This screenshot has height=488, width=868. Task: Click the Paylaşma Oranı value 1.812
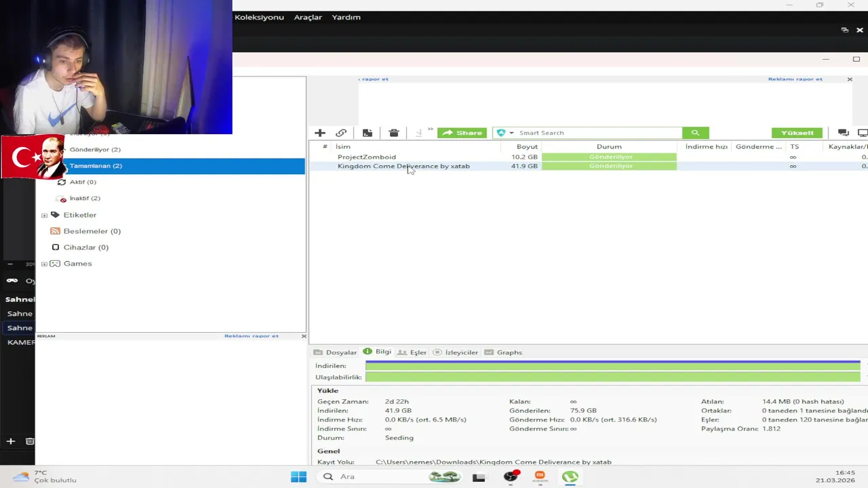click(x=771, y=428)
